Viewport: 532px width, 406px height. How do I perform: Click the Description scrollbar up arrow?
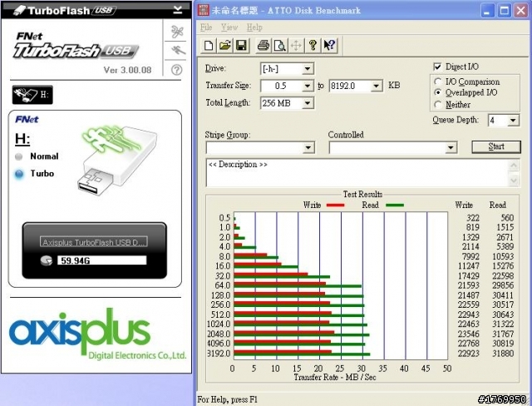tap(514, 166)
